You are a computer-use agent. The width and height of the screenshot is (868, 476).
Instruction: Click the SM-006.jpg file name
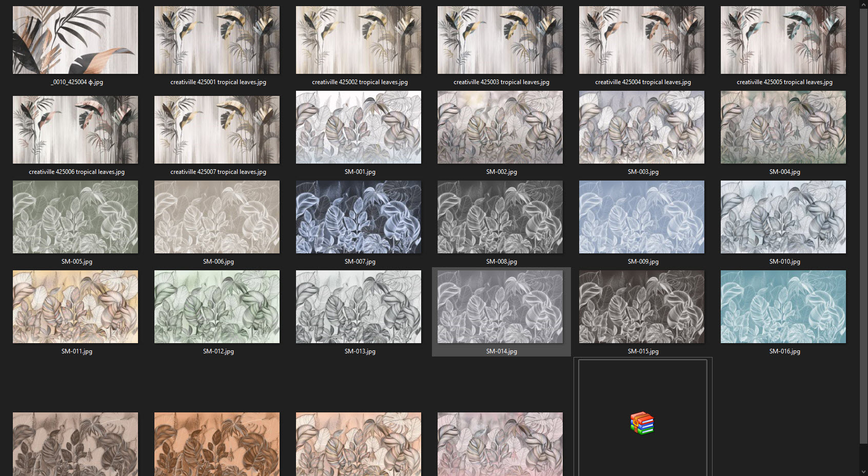pos(218,262)
